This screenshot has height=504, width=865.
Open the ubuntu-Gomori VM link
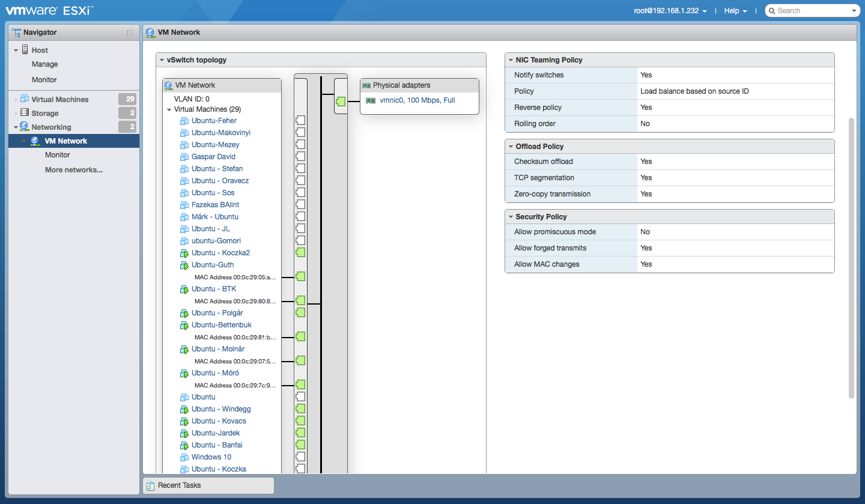(216, 241)
